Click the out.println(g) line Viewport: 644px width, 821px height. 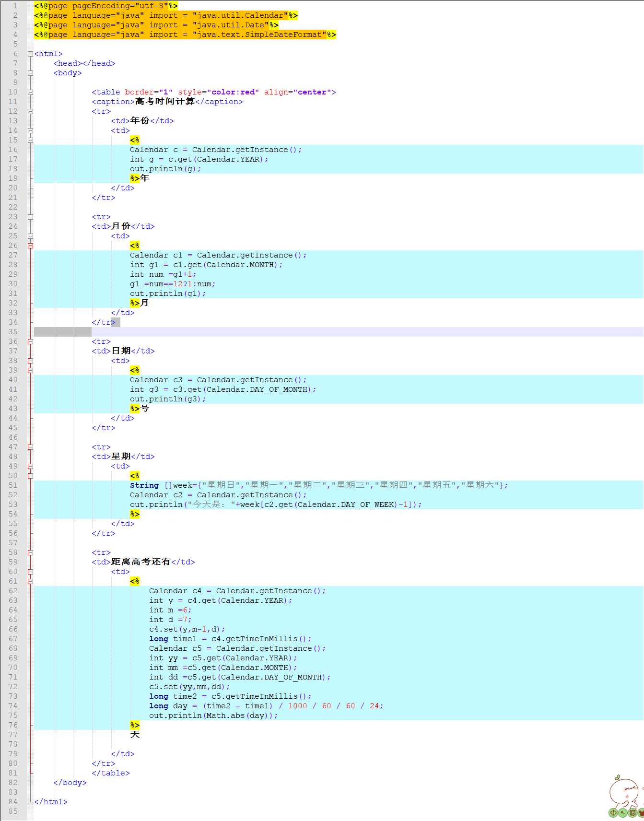coord(166,169)
